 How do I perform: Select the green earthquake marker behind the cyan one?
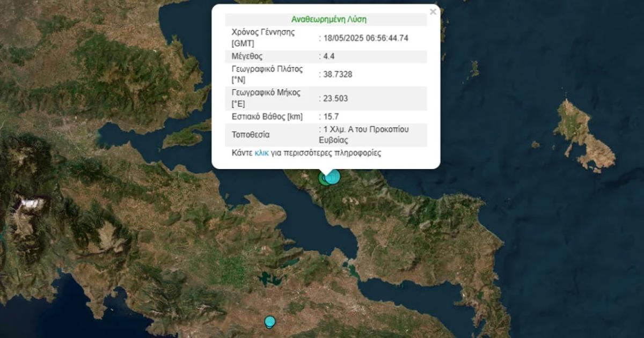coord(323,179)
